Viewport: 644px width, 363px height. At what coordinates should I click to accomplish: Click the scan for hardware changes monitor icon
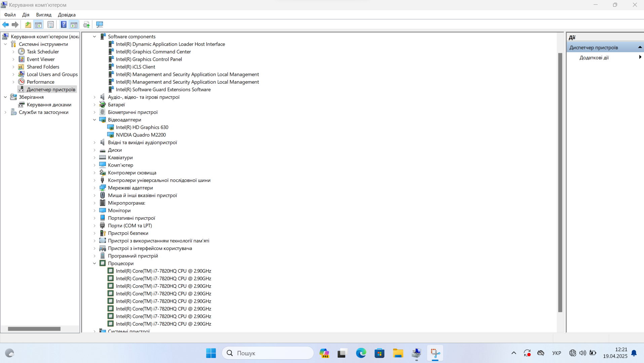pos(100,25)
